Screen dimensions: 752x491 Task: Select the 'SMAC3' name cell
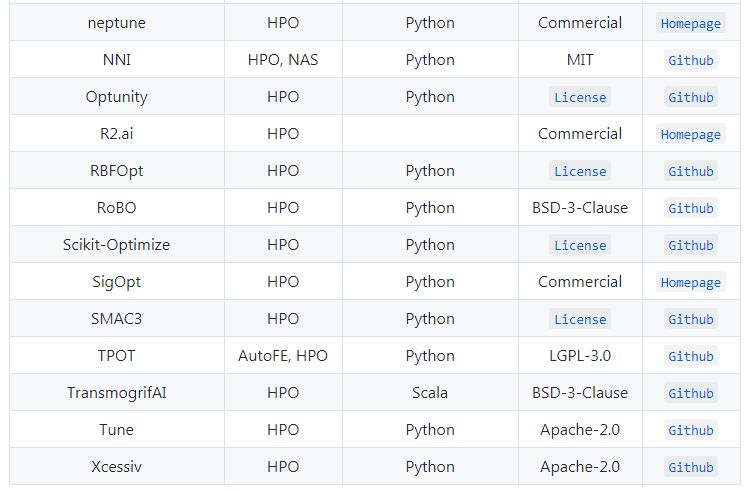(117, 318)
